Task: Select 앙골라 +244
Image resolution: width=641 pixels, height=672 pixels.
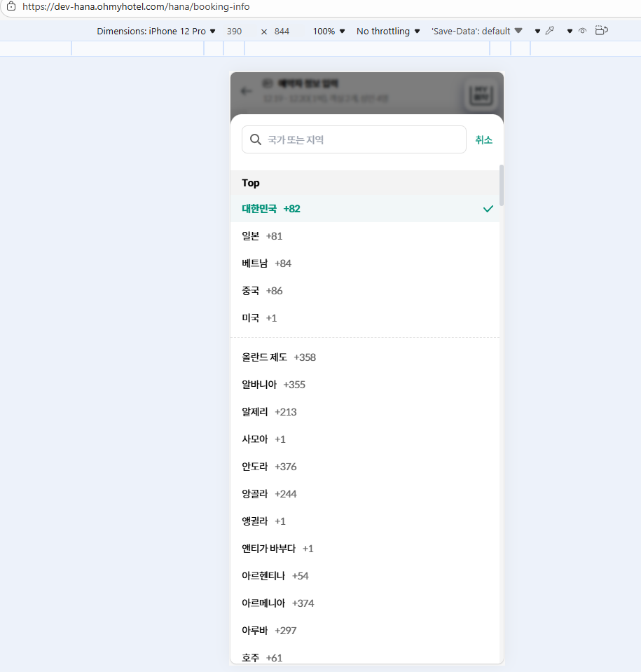Action: [365, 494]
